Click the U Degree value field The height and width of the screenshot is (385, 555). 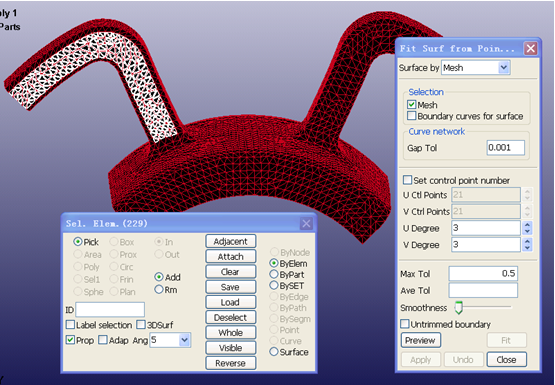coord(486,228)
